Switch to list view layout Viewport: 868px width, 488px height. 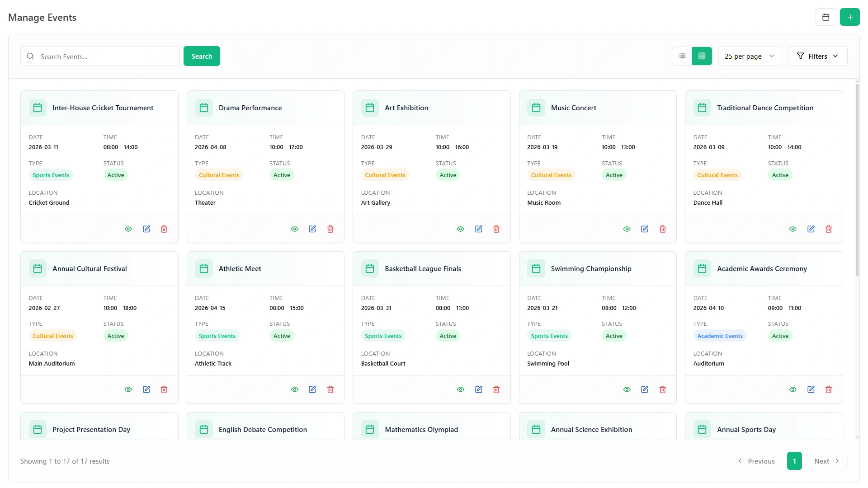click(x=682, y=56)
